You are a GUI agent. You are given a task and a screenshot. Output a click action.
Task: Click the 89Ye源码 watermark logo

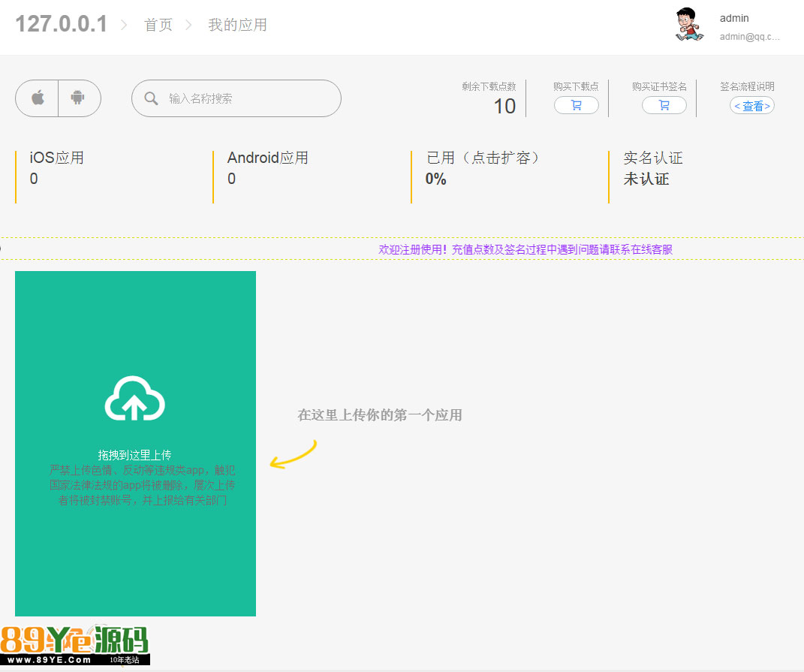click(x=75, y=644)
